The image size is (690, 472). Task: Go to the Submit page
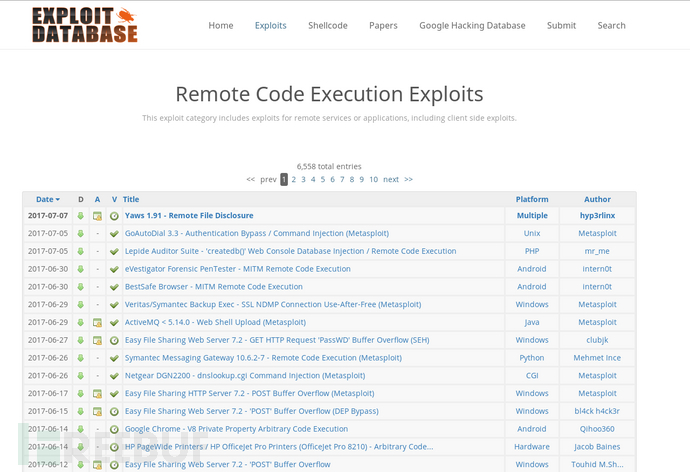tap(562, 26)
